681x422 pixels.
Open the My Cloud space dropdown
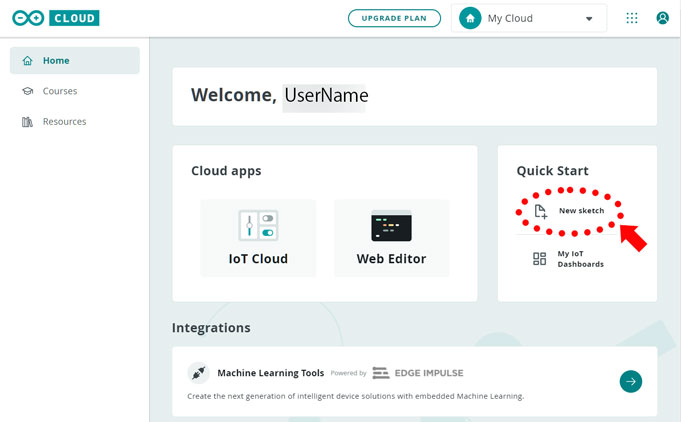(529, 18)
